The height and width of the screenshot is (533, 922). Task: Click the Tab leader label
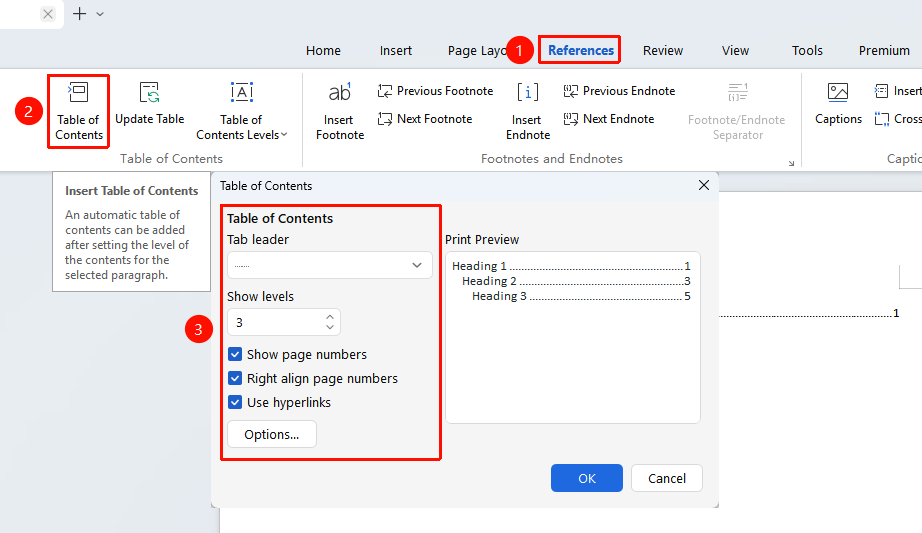258,239
